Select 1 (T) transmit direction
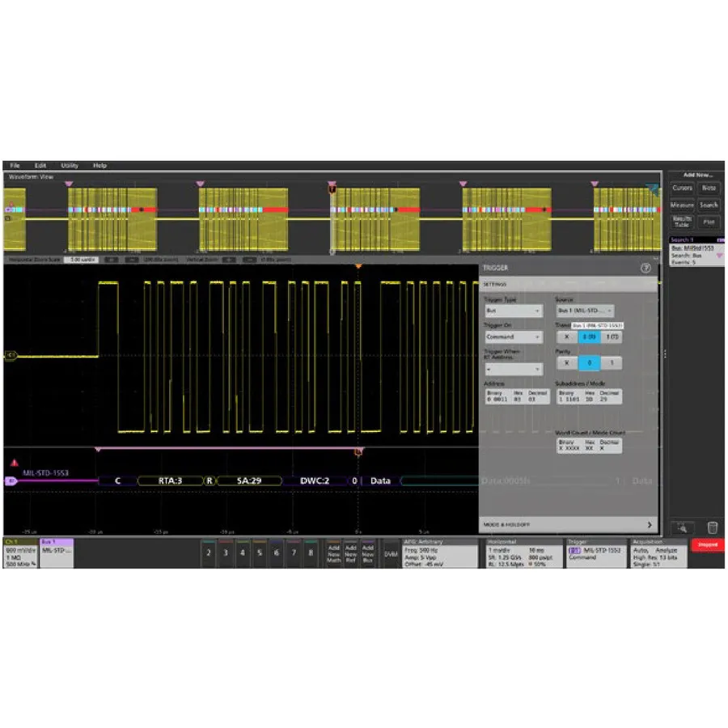Image resolution: width=728 pixels, height=728 pixels. [x=612, y=336]
